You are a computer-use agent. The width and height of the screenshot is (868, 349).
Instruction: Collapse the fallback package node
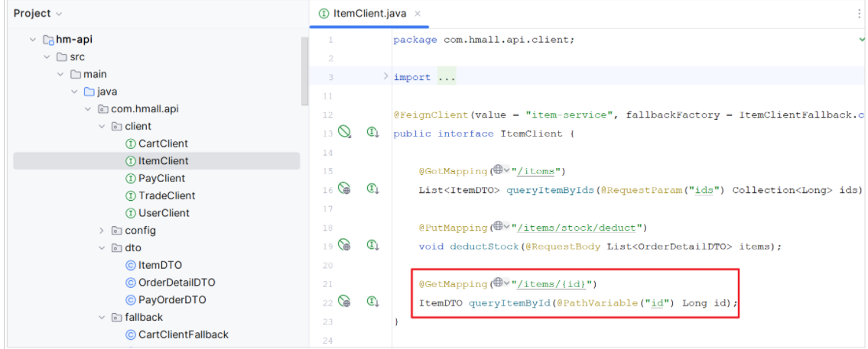pos(102,318)
